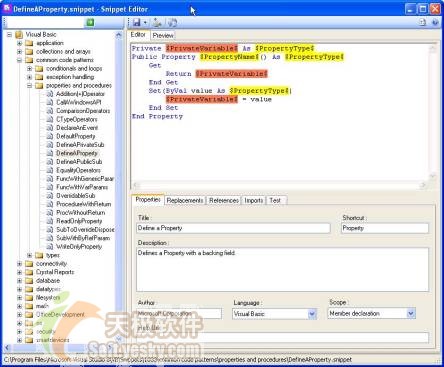Select DefineAPublicSub snippet
444x367 pixels.
[79, 162]
